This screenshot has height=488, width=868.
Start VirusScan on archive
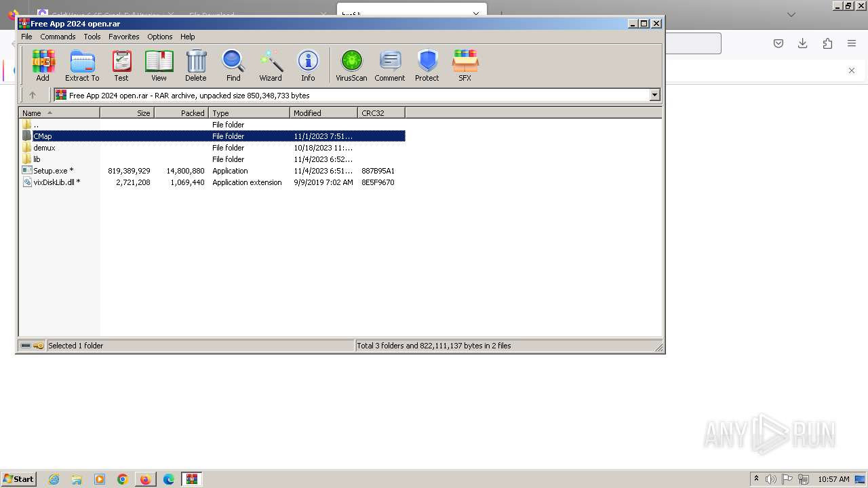coord(351,66)
